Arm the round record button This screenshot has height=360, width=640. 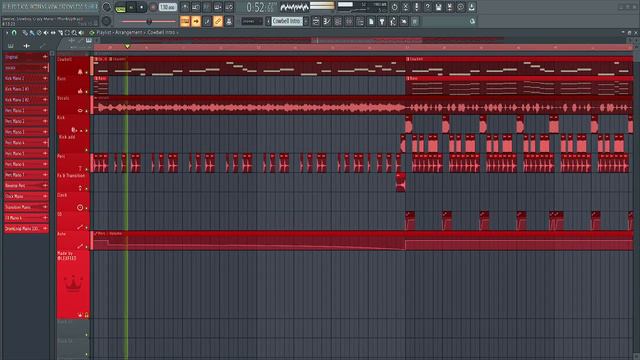(153, 7)
